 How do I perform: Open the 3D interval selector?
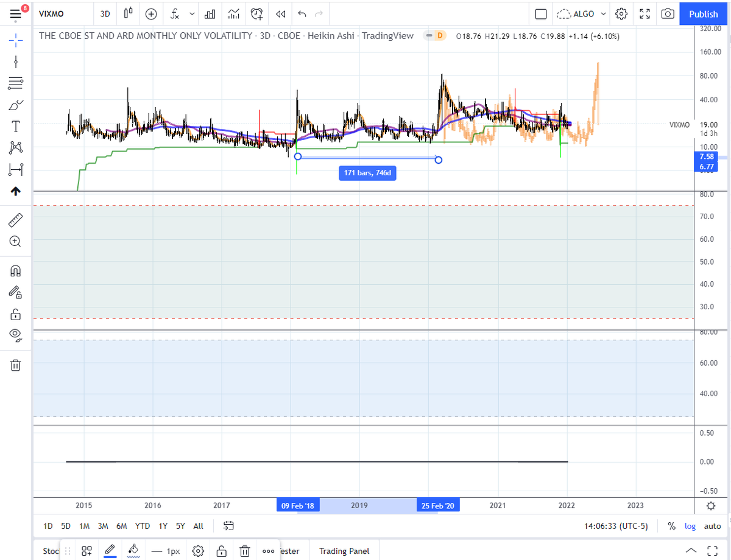(x=105, y=13)
